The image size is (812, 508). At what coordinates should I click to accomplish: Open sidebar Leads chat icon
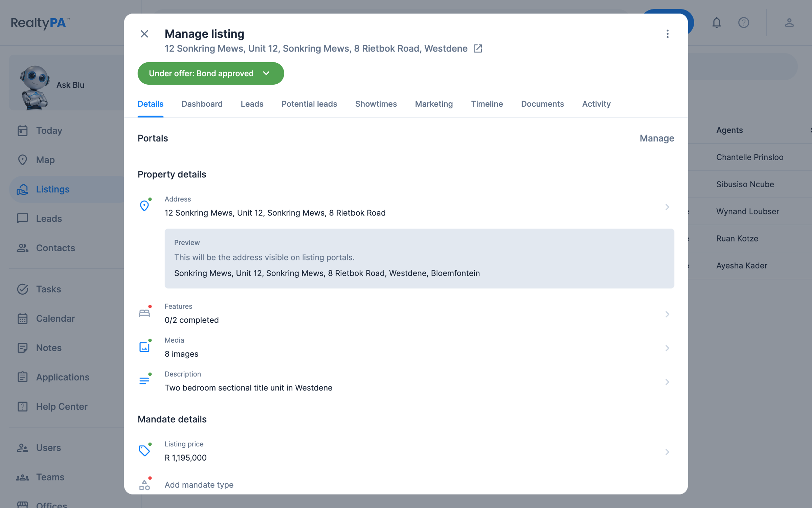[x=22, y=218]
